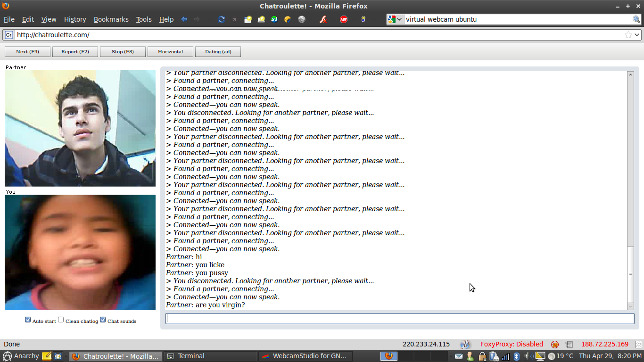Click the chat message input field

pos(400,319)
